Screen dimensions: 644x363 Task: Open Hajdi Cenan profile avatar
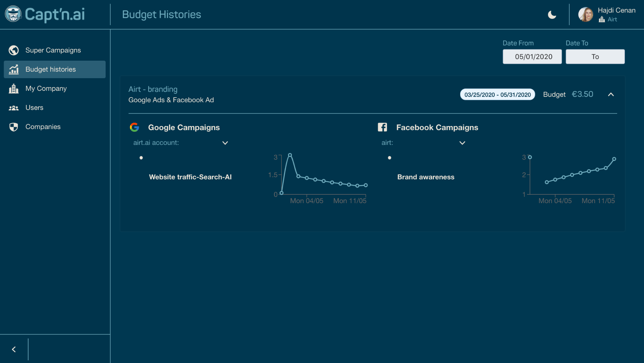click(585, 14)
